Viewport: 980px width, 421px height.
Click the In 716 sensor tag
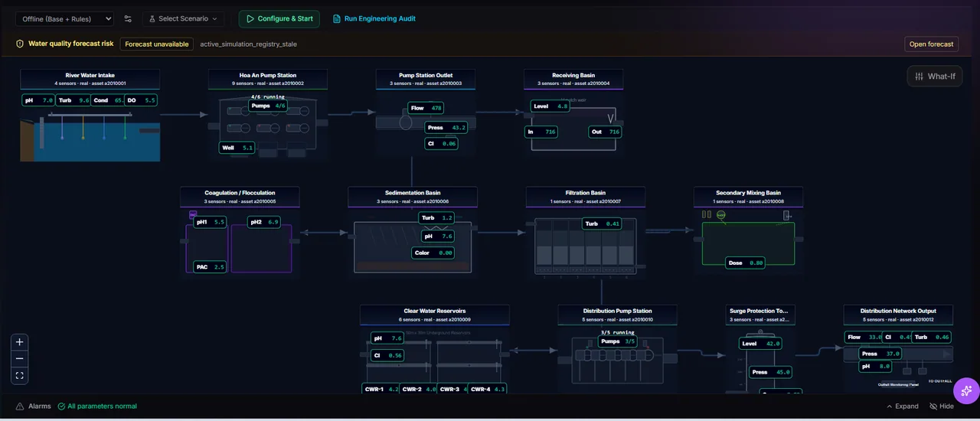pyautogui.click(x=541, y=132)
